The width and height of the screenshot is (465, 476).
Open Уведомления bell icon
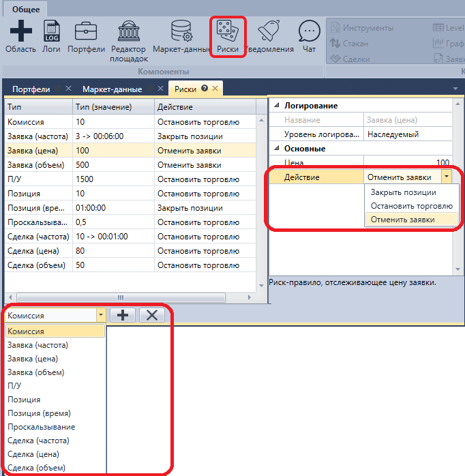click(x=269, y=36)
